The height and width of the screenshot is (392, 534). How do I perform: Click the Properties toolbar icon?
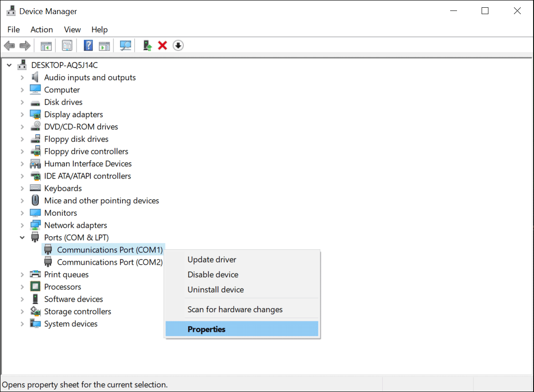67,45
